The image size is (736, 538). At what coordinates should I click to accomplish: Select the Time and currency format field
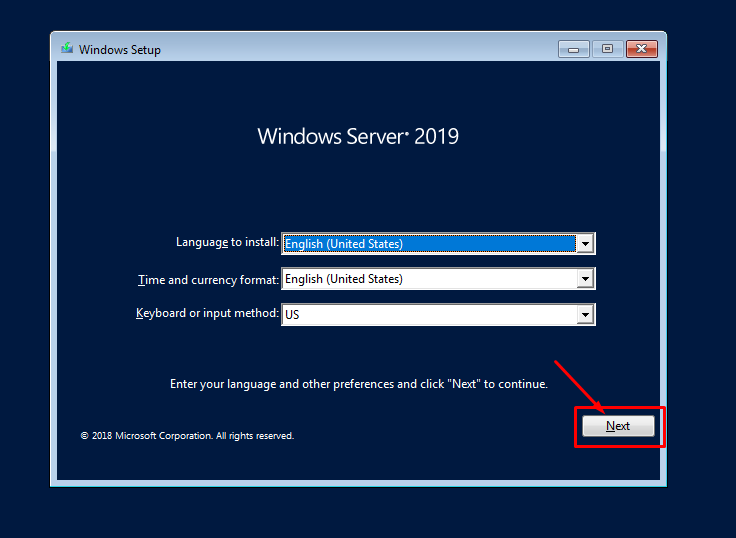click(438, 279)
